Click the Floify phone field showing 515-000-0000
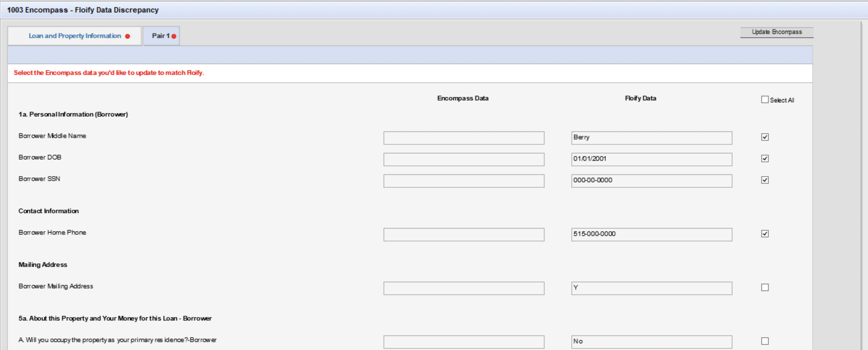Viewport: 868px width, 350px height. pos(651,234)
